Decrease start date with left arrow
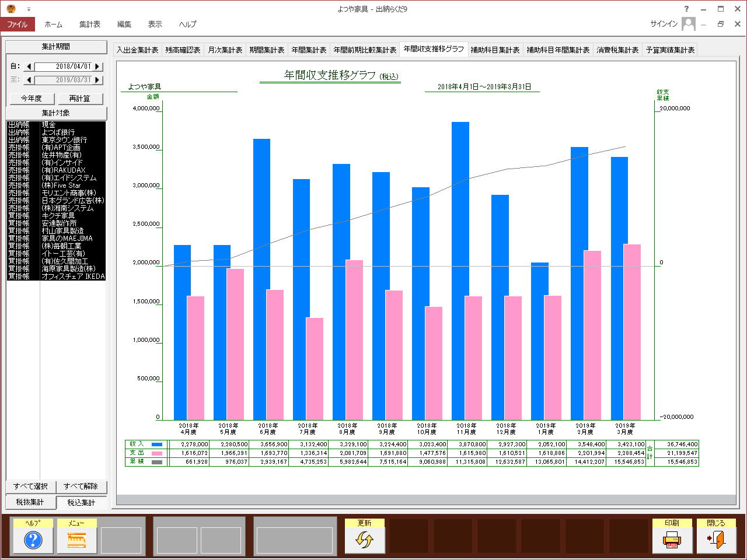 coord(29,66)
